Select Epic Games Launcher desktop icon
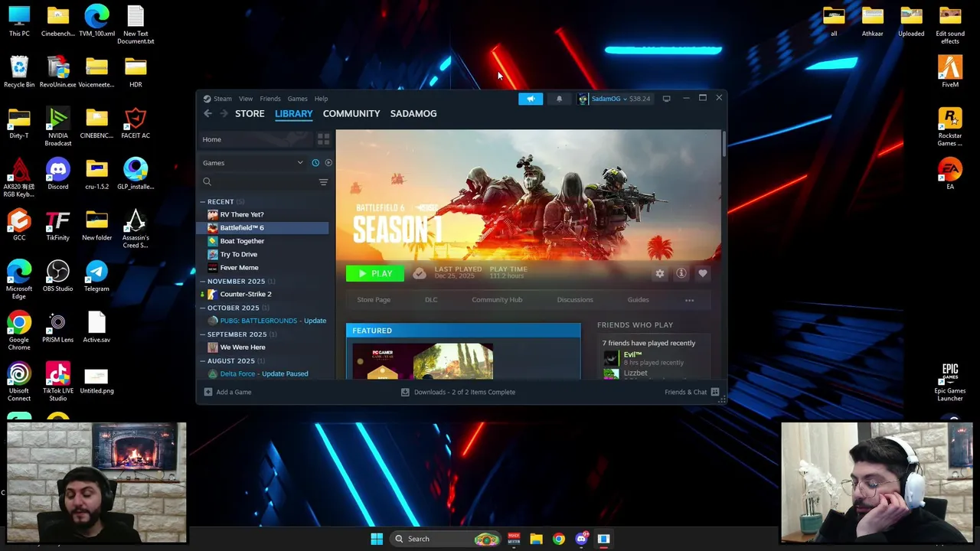 click(950, 382)
